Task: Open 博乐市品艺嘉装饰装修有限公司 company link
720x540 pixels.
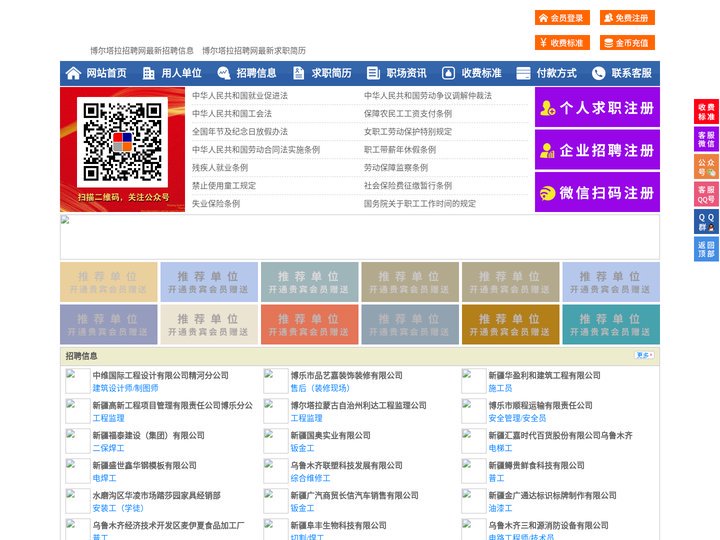Action: tap(346, 375)
